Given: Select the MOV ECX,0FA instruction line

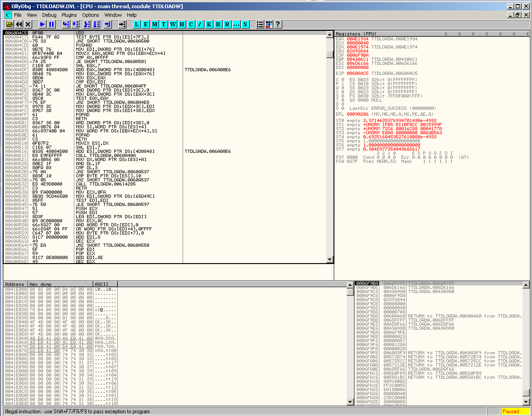Looking at the screenshot, I should pos(164,192).
